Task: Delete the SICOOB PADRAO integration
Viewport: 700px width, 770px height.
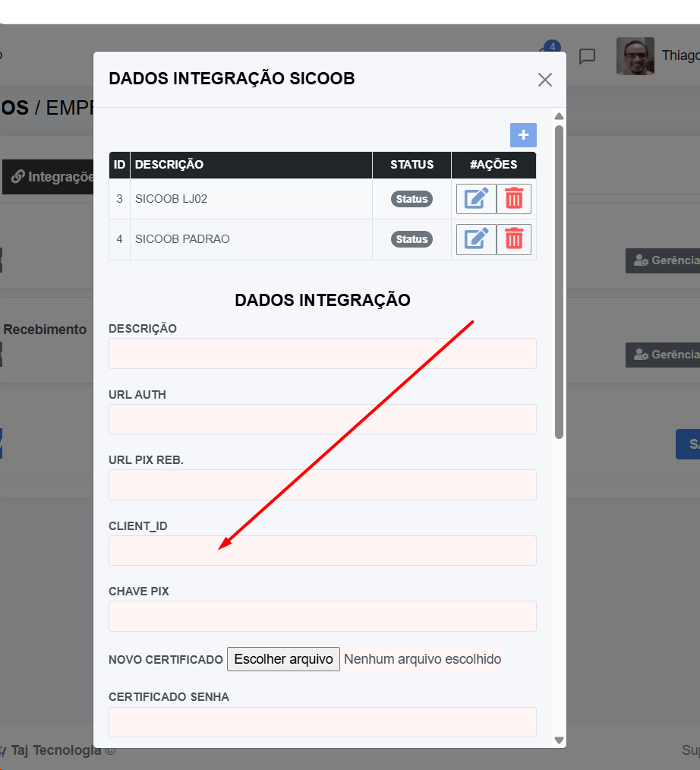Action: 514,239
